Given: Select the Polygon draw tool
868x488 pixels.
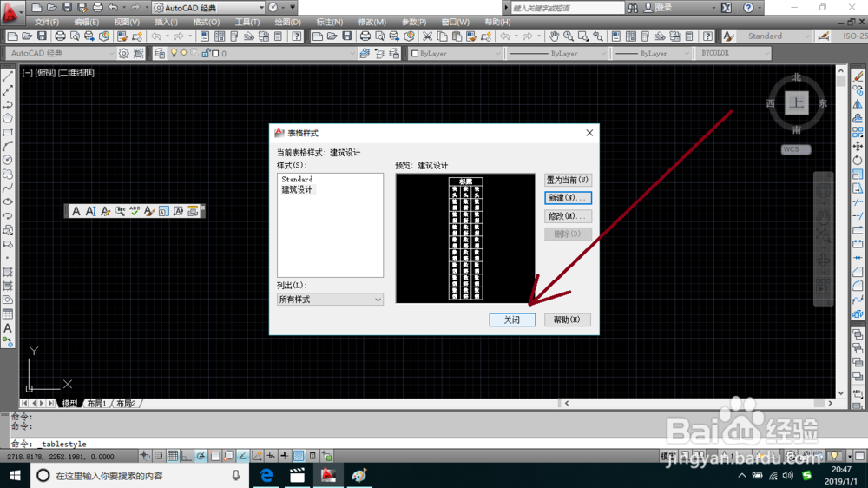Looking at the screenshot, I should pyautogui.click(x=8, y=118).
